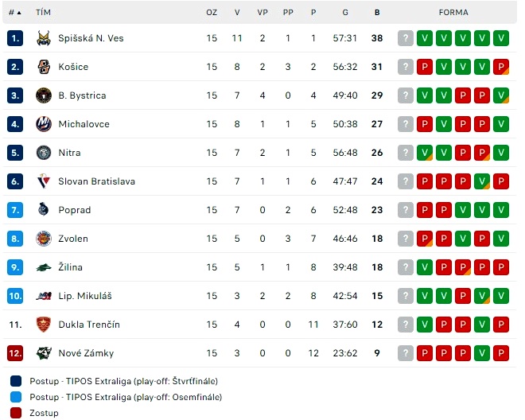Click the dark blue Štvrťfinále legend swatch
The height and width of the screenshot is (420, 525).
(x=16, y=381)
